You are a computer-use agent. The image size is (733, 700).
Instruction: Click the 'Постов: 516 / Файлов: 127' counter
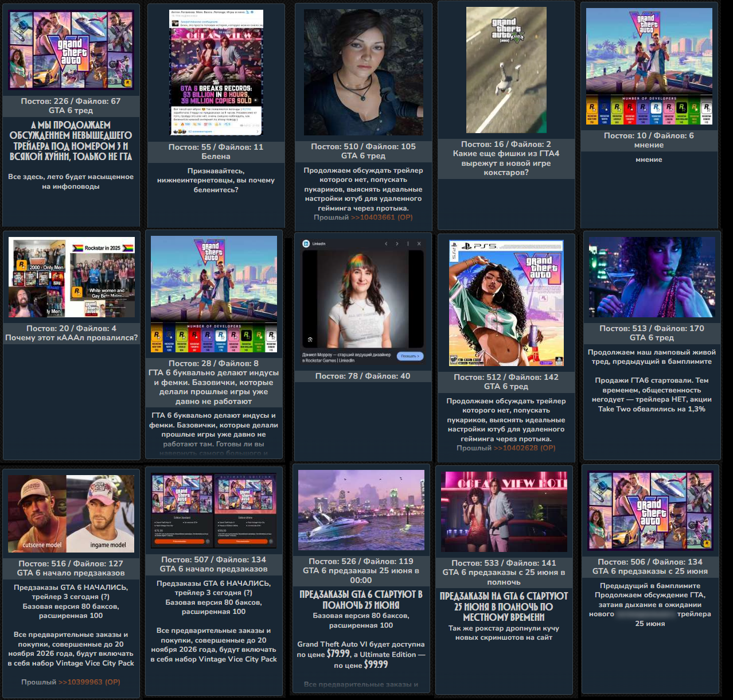click(71, 563)
